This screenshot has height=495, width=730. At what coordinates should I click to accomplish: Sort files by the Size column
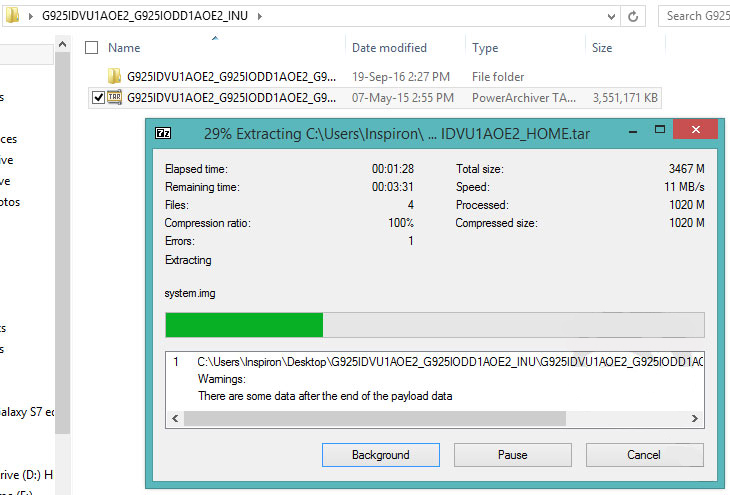pos(602,48)
